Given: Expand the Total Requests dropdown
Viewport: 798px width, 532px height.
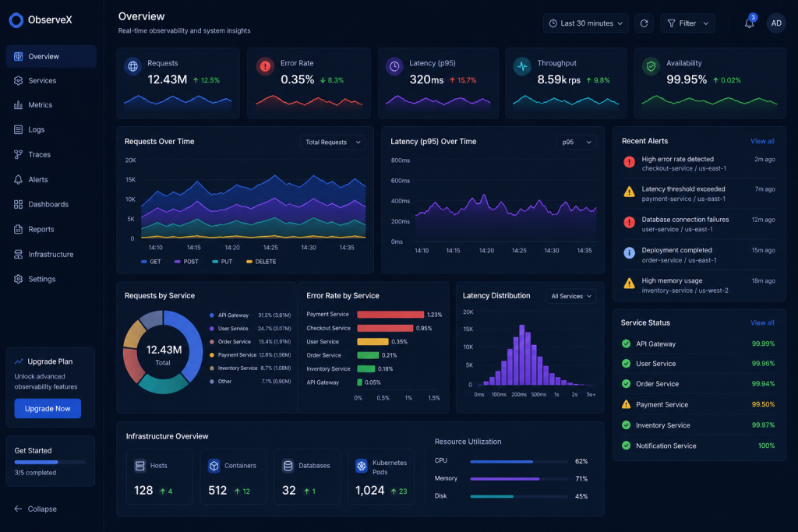Looking at the screenshot, I should [333, 143].
